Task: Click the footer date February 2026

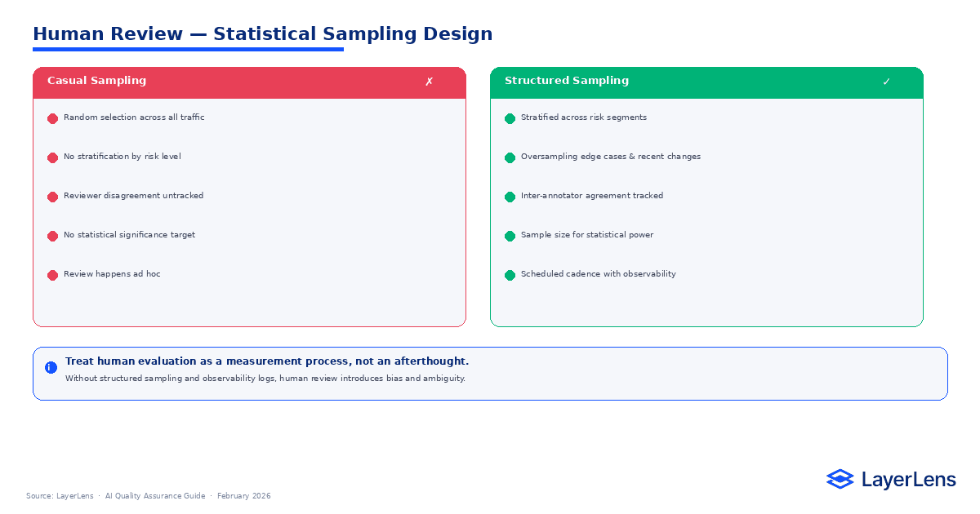Action: point(244,496)
